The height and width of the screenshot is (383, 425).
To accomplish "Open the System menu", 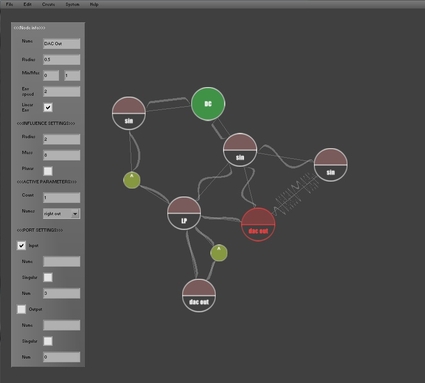I will [72, 4].
